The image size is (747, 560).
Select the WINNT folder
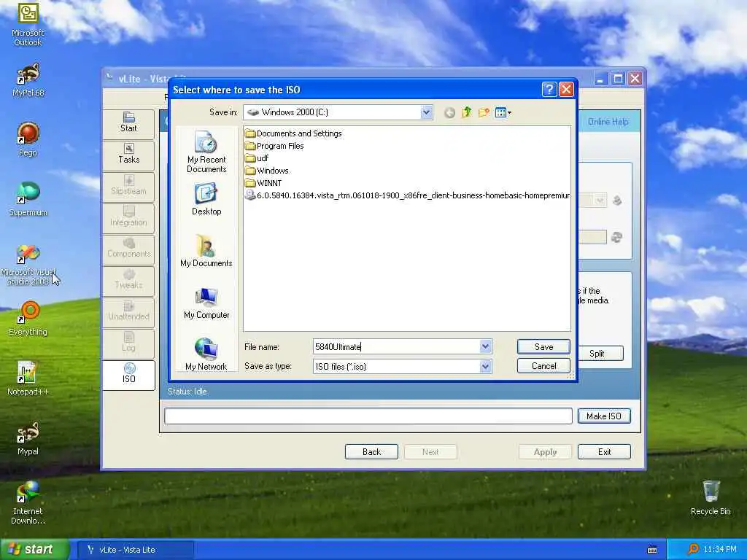point(263,183)
